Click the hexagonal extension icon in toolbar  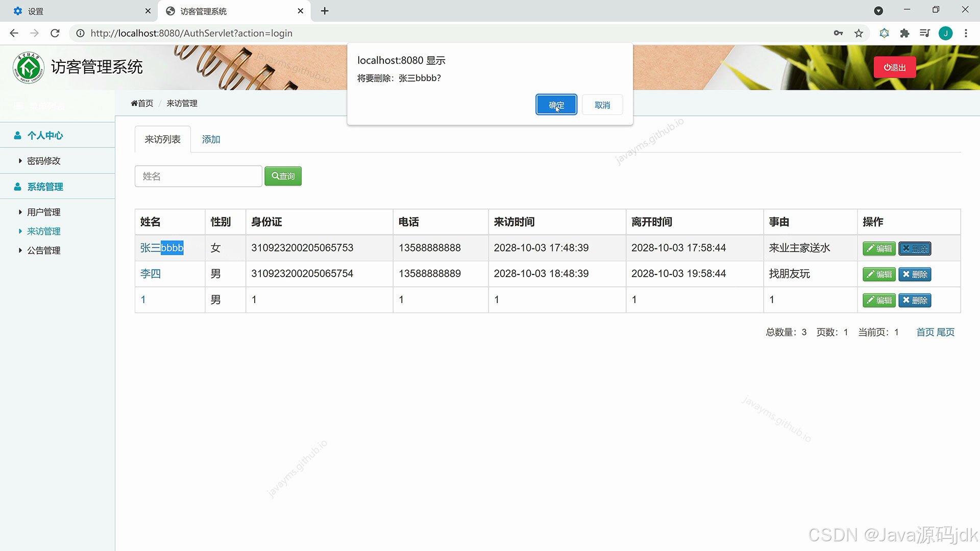pyautogui.click(x=885, y=33)
